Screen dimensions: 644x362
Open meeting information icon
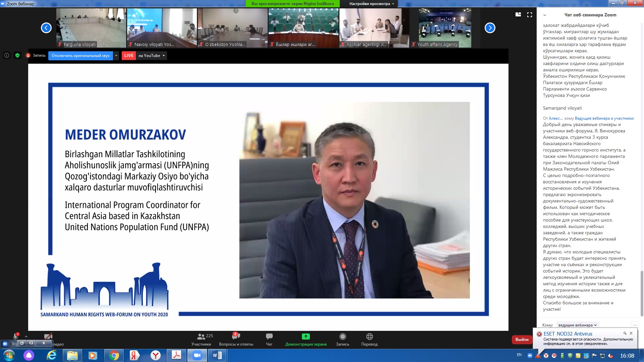(x=7, y=56)
